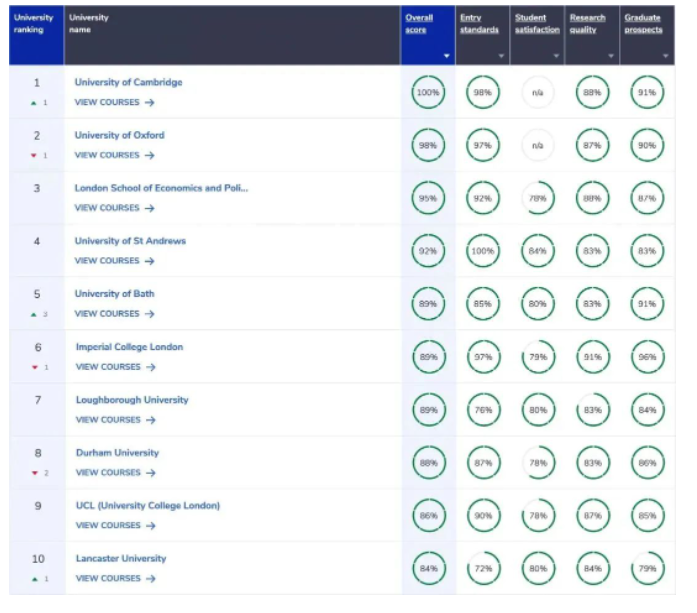Screen dimensions: 697x613
Task: View courses for University of Bath
Action: click(114, 314)
